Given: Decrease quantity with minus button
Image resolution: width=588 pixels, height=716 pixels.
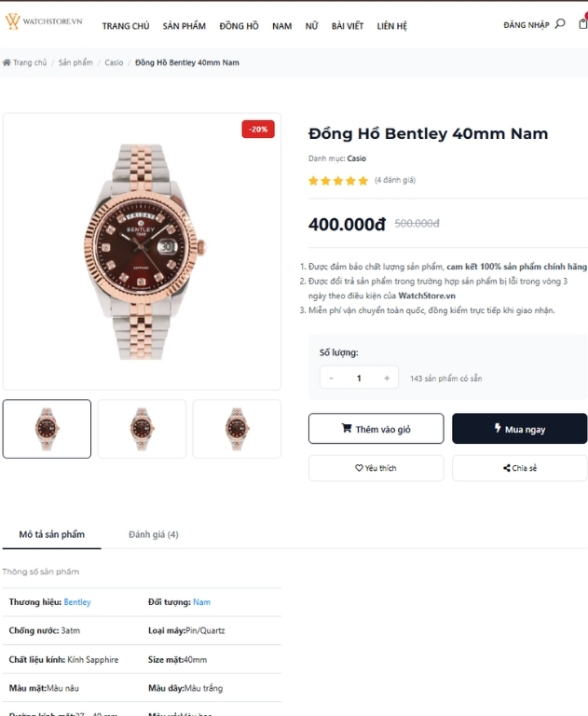Looking at the screenshot, I should (331, 378).
